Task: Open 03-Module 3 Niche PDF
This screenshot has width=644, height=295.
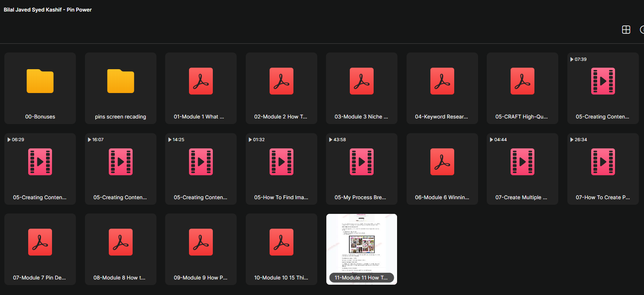Action: point(362,88)
